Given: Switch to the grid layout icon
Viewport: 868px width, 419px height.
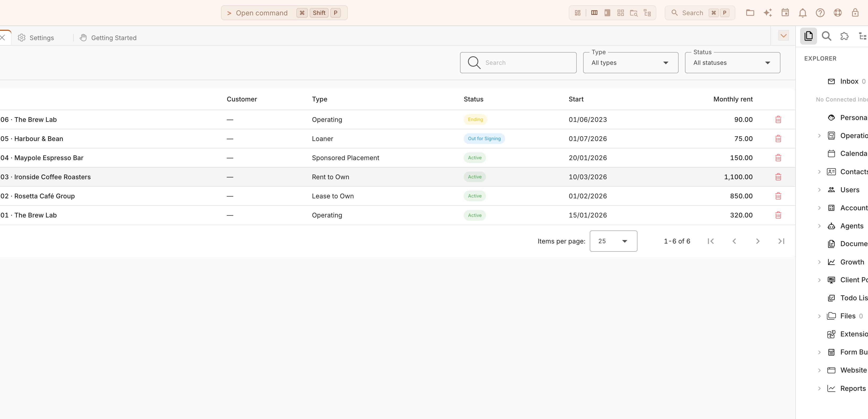Looking at the screenshot, I should (x=621, y=13).
